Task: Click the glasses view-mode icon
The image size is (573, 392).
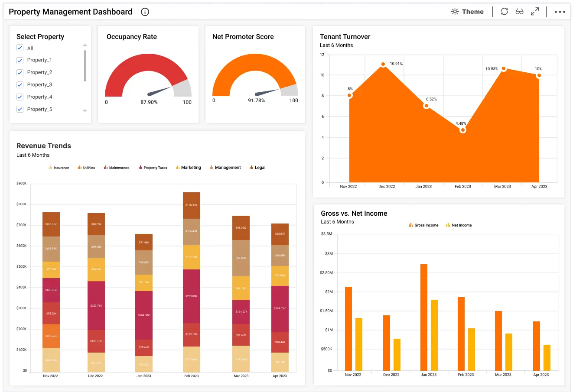Action: [x=519, y=12]
